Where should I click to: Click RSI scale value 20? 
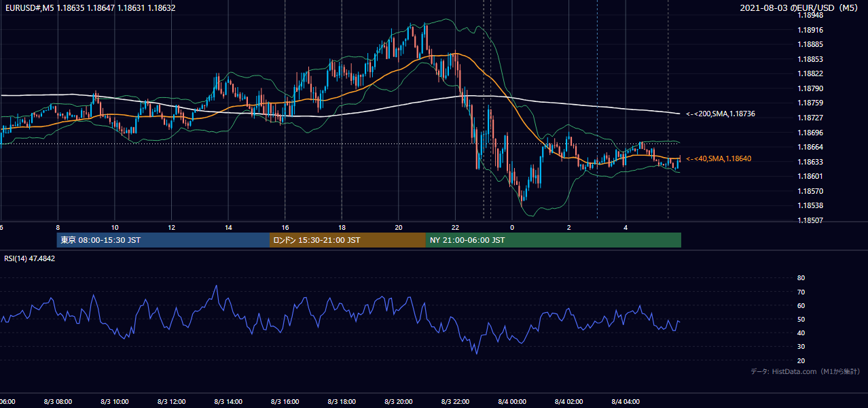coord(801,360)
